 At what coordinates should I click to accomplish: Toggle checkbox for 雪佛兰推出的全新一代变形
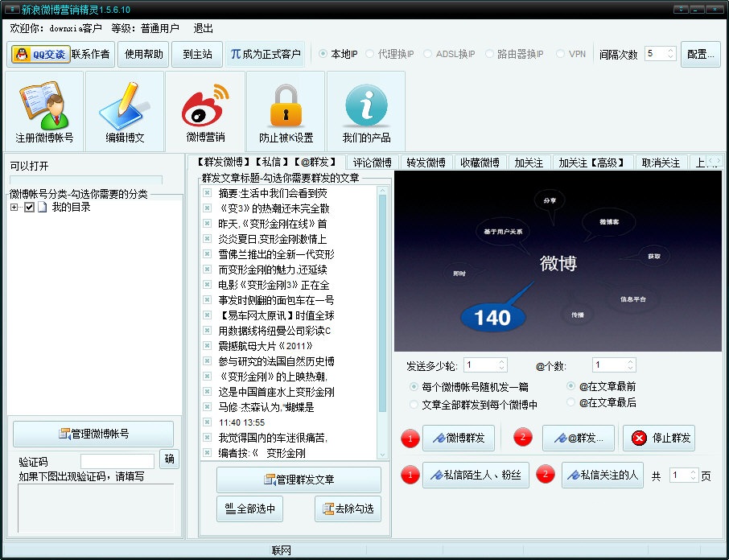pos(208,254)
